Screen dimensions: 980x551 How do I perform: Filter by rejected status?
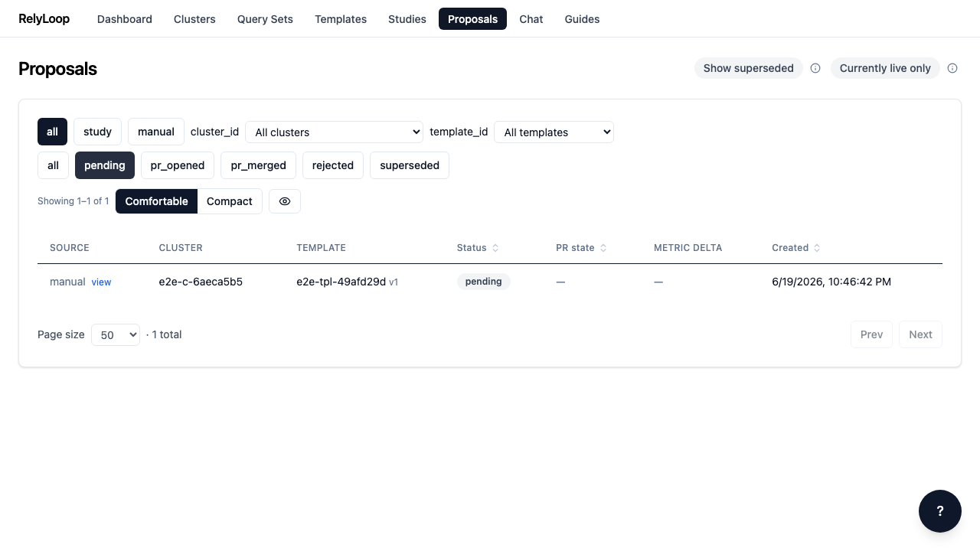(x=333, y=165)
